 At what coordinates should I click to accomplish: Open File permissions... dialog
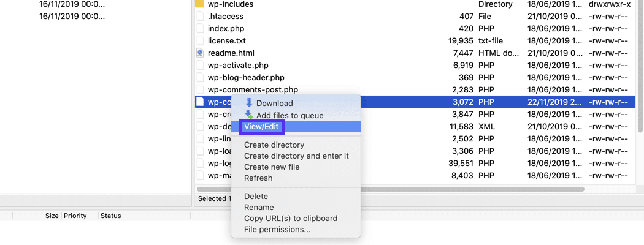tap(277, 230)
